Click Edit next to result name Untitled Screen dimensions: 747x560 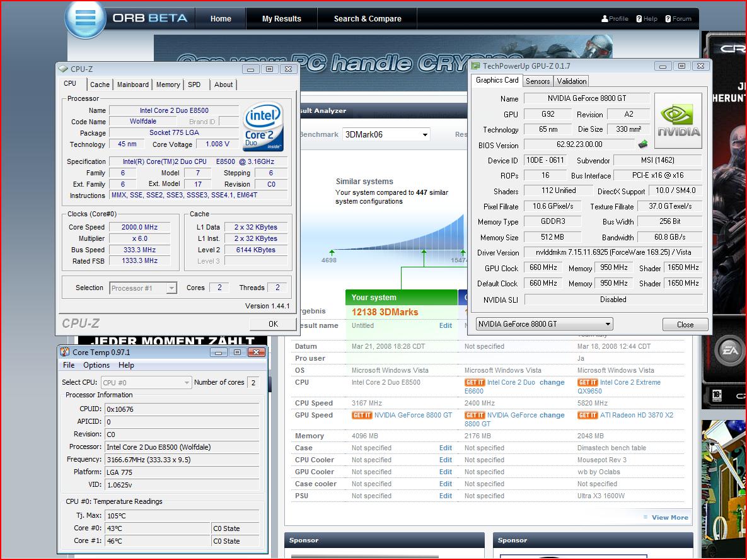[x=446, y=325]
